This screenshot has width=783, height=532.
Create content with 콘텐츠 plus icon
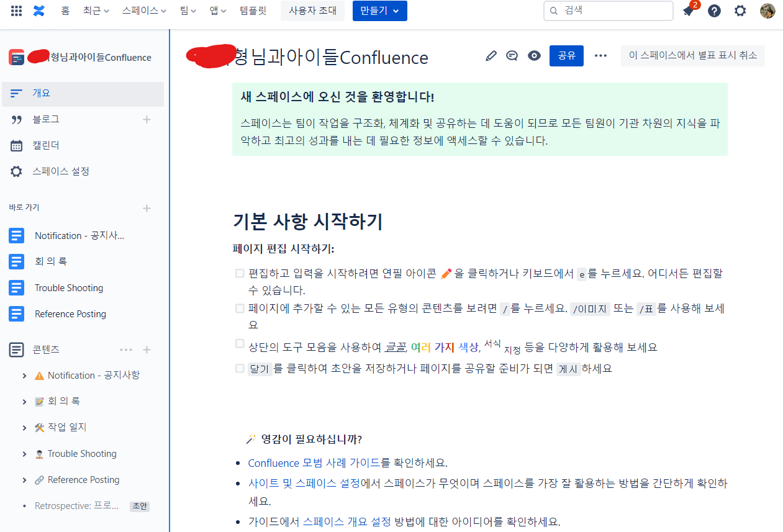click(147, 350)
